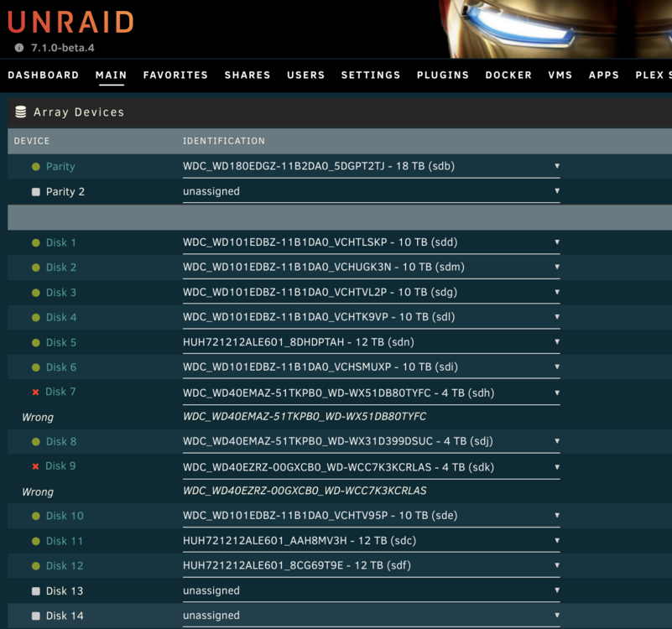Open the Apps tab
This screenshot has width=672, height=629.
coord(604,75)
